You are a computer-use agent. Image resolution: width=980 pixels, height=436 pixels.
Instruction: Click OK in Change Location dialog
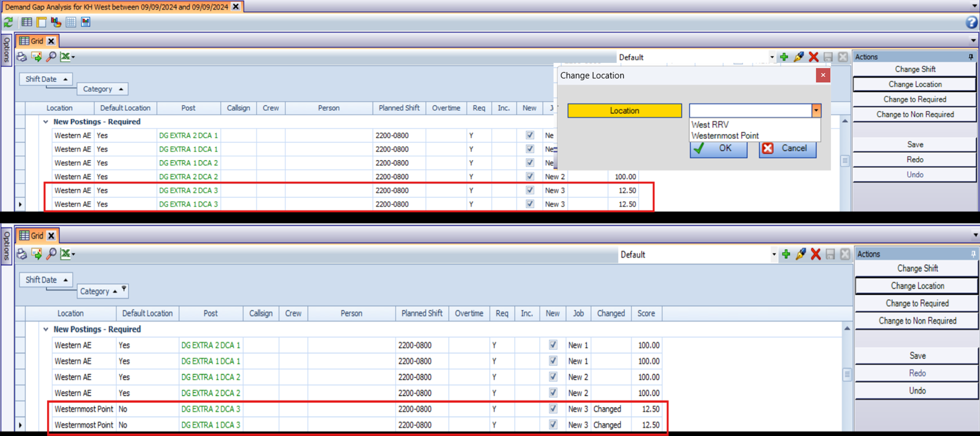[x=718, y=149]
